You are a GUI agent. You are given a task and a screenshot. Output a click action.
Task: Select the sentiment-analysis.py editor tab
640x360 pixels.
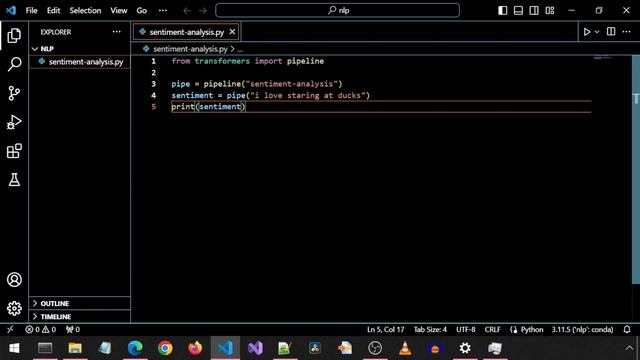(186, 32)
